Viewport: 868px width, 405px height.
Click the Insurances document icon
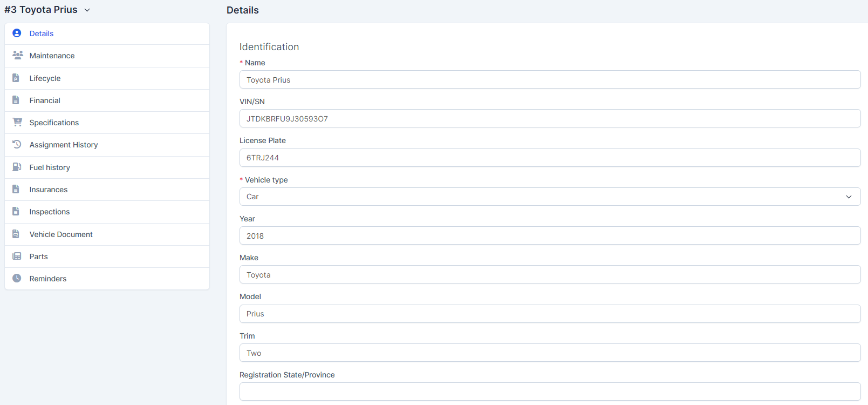(x=16, y=190)
